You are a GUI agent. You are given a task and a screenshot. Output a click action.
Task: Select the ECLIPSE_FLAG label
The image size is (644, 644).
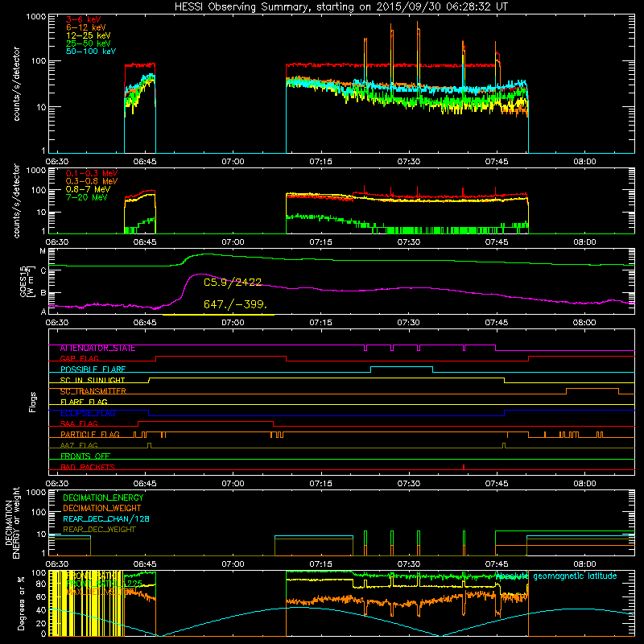[x=88, y=413]
